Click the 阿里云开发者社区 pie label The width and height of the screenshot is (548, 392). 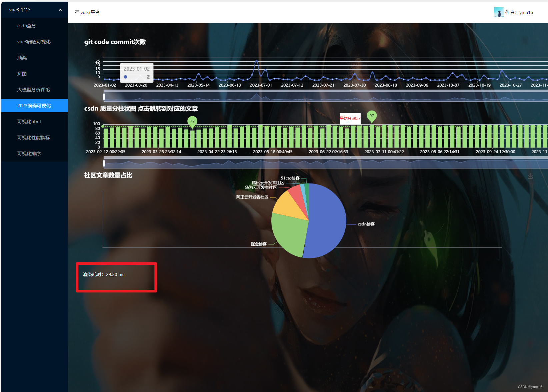[252, 197]
